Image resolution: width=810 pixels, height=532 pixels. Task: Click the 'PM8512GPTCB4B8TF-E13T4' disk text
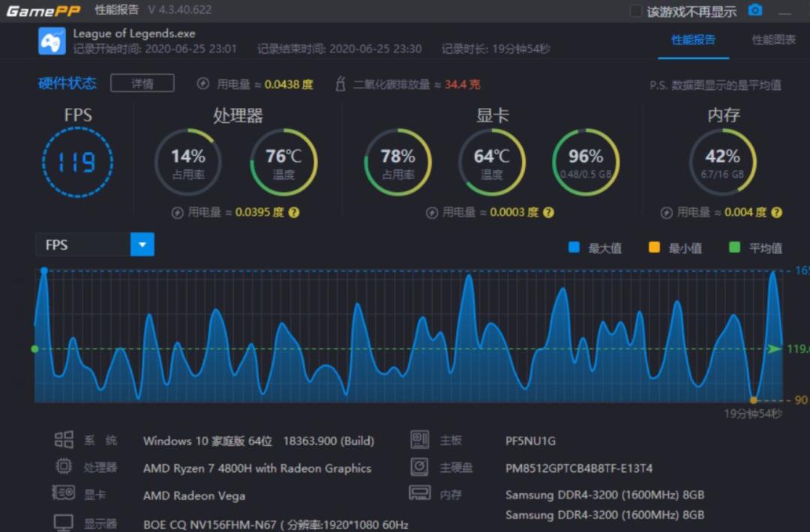(579, 468)
